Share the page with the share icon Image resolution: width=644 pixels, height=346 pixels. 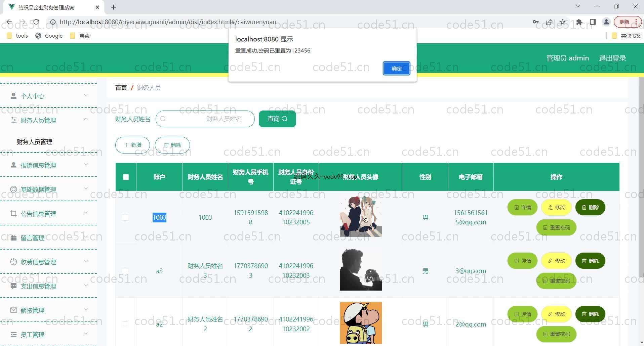point(549,22)
